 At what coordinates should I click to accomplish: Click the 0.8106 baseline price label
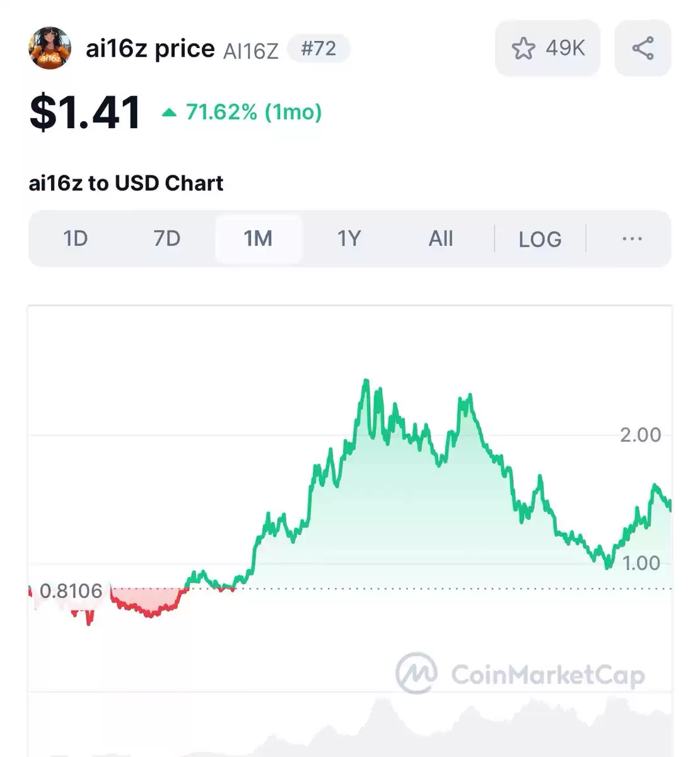[71, 591]
